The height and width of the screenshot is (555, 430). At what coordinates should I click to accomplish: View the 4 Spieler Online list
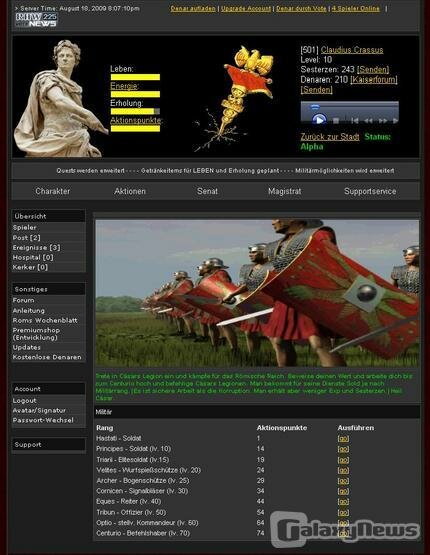pyautogui.click(x=355, y=8)
